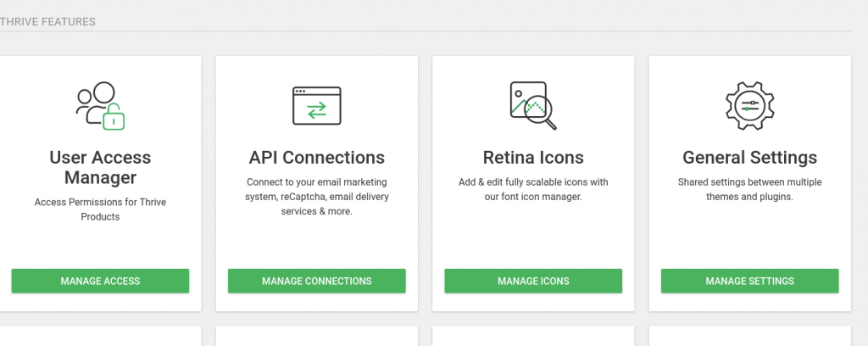Click the partial card below General Settings
The height and width of the screenshot is (346, 868).
749,336
